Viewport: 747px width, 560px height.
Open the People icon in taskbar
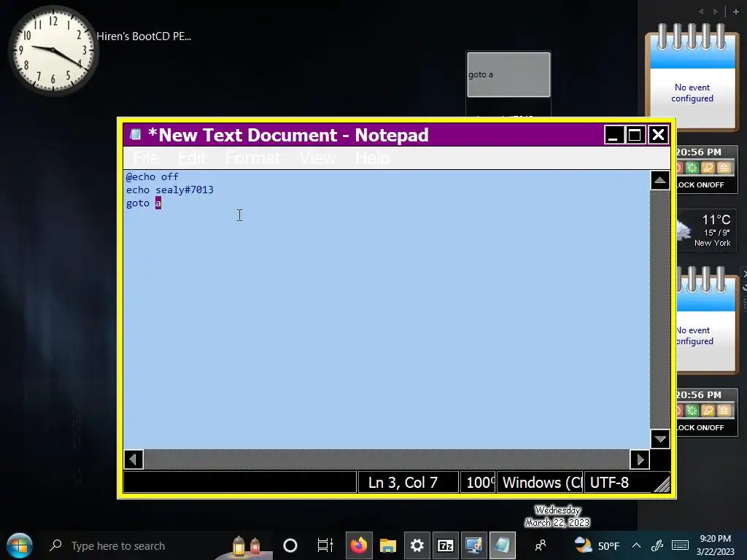coord(541,545)
